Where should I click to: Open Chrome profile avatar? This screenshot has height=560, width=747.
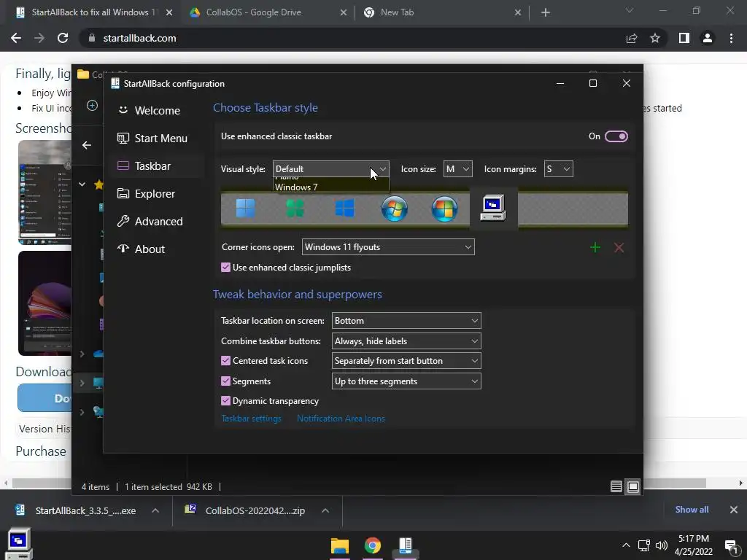708,38
